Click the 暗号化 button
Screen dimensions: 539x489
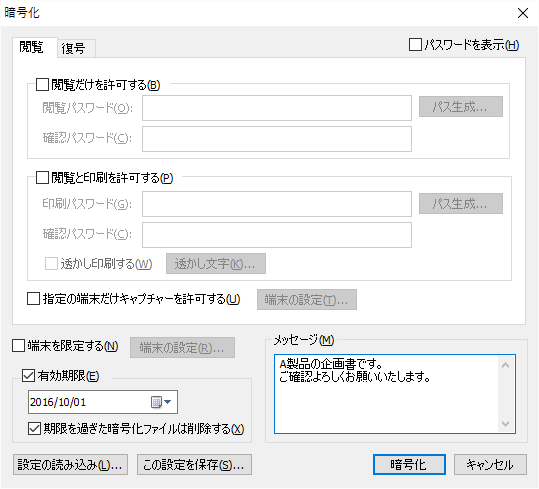point(409,465)
